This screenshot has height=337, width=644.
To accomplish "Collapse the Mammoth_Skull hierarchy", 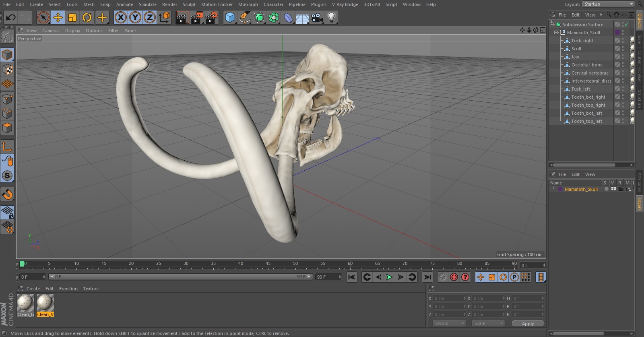I will 556,32.
